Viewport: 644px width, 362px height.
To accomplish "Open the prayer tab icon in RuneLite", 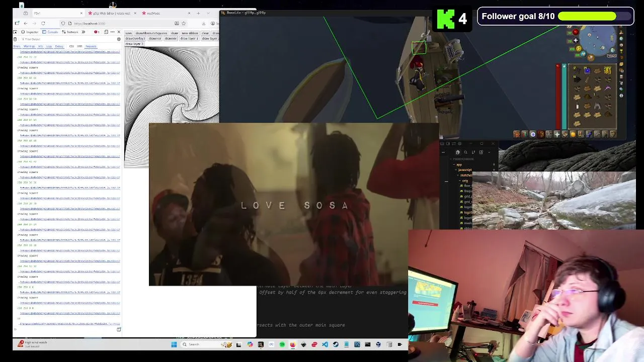I will (x=557, y=134).
